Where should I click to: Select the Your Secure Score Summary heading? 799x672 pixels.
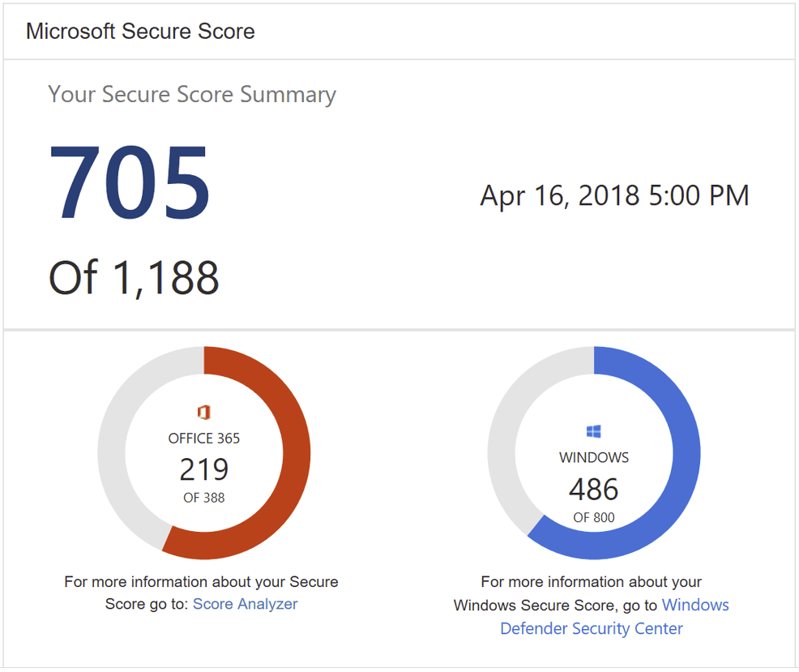[x=192, y=95]
